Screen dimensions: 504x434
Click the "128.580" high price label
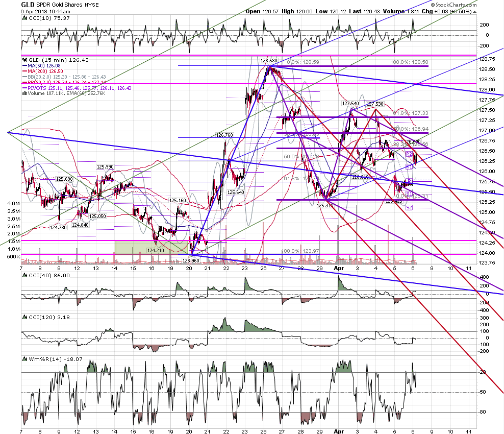(x=269, y=60)
